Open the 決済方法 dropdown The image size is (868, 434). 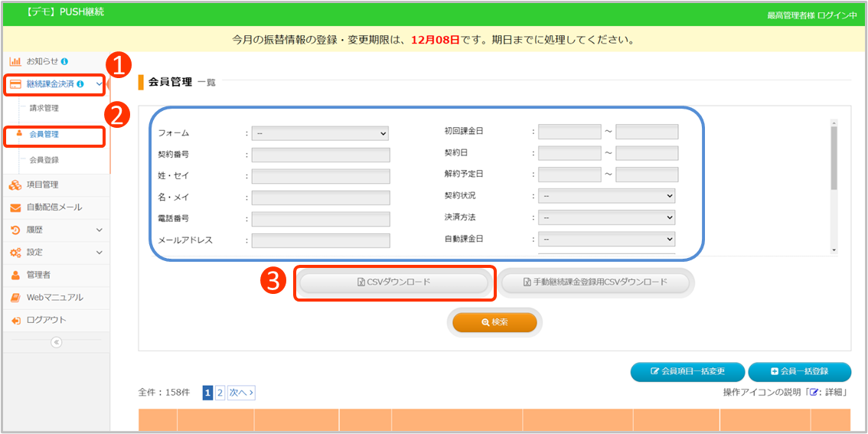point(606,217)
